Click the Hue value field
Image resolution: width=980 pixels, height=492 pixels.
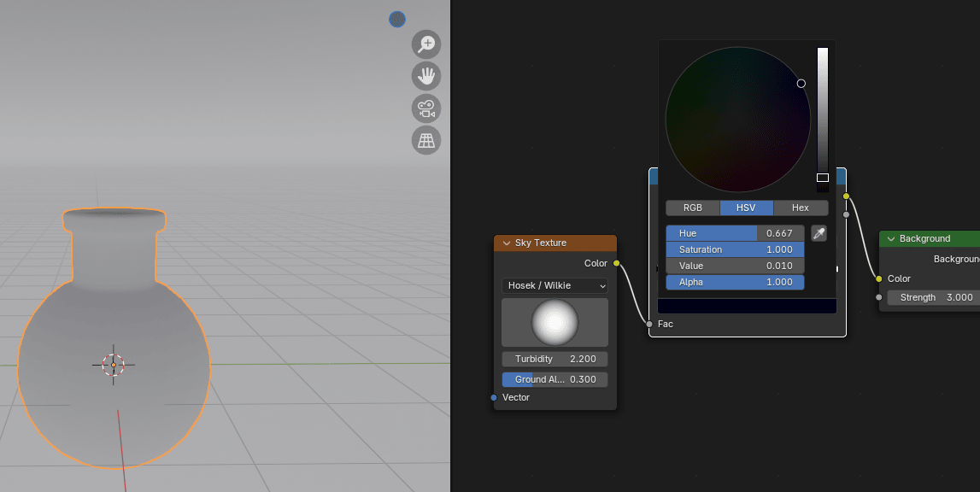click(x=735, y=233)
